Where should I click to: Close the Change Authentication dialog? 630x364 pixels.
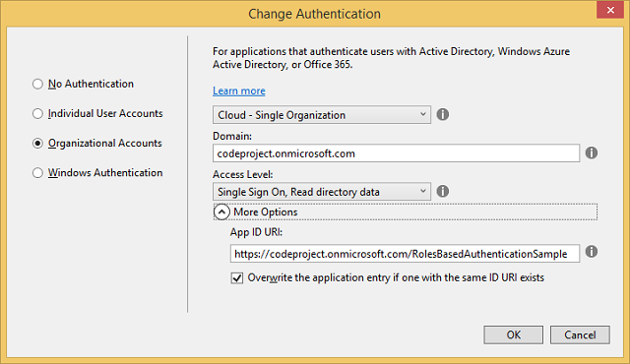pos(610,10)
